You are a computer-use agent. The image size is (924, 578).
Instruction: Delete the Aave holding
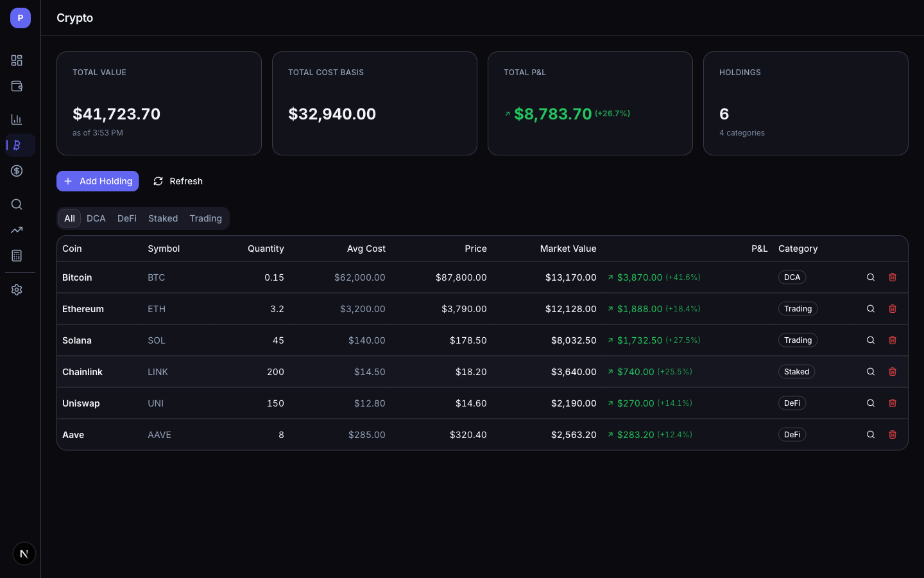pos(893,435)
